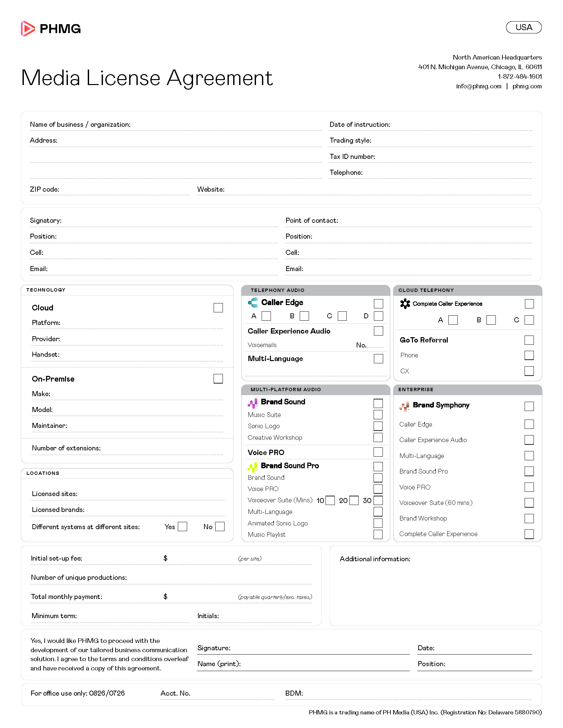Viewport: 563px width, 728px height.
Task: Select the USA region pill
Action: [x=524, y=27]
